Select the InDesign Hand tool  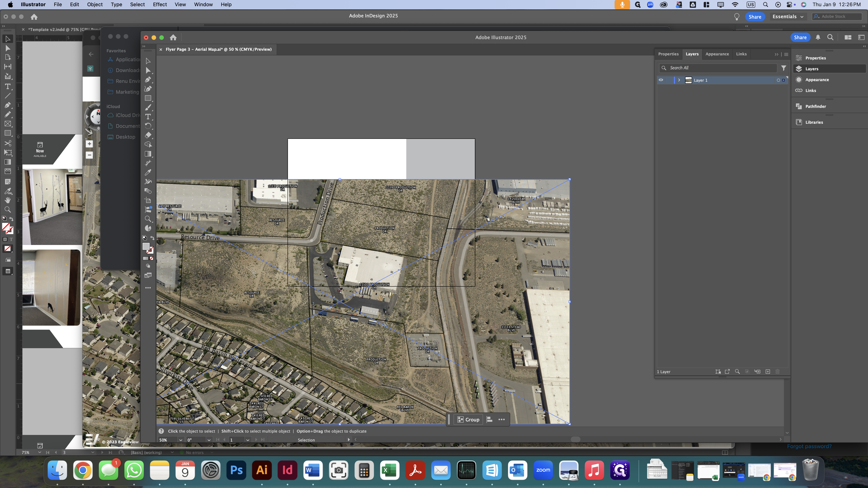tap(8, 200)
